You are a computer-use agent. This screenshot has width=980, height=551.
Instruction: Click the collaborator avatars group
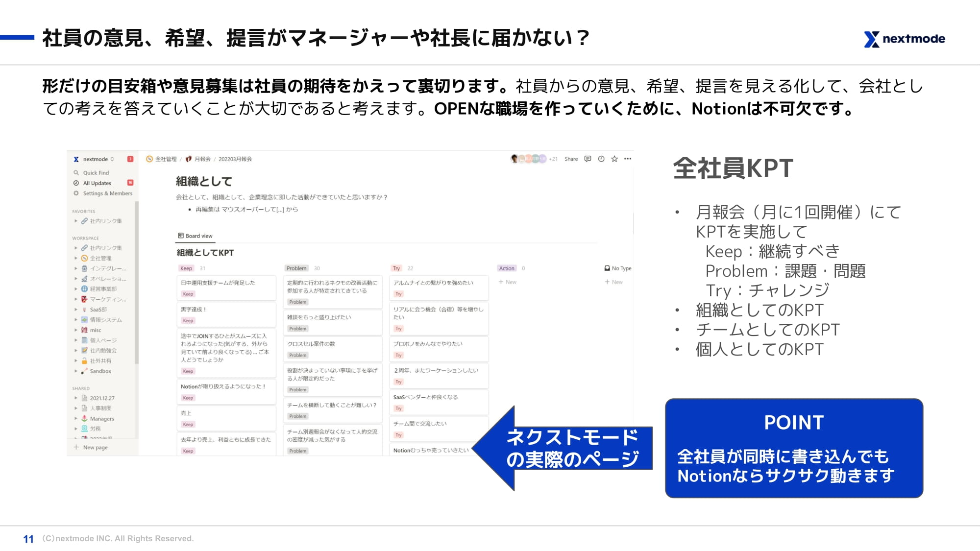click(x=528, y=159)
